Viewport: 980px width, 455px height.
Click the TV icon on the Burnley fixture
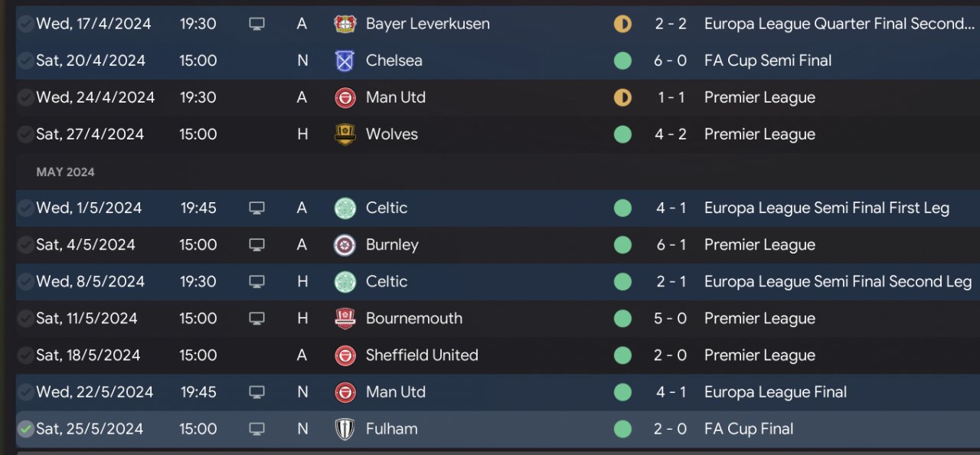(257, 245)
